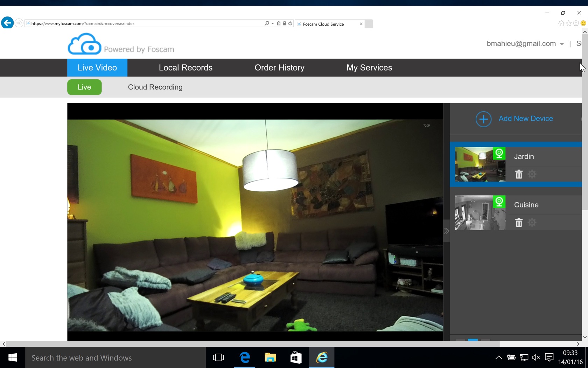The width and height of the screenshot is (588, 368).
Task: Open settings gear for Jardin camera
Action: 532,174
